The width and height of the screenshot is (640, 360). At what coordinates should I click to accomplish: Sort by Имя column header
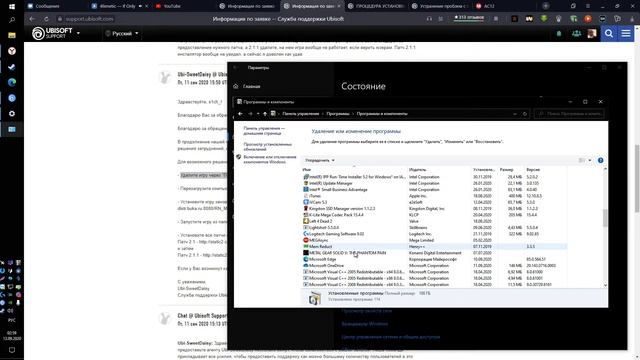[307, 169]
